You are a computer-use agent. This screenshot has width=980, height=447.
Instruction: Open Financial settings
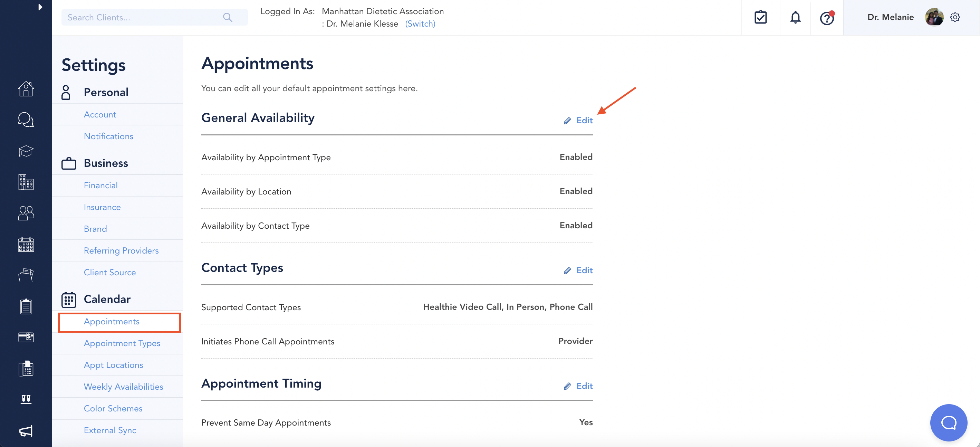(x=100, y=185)
